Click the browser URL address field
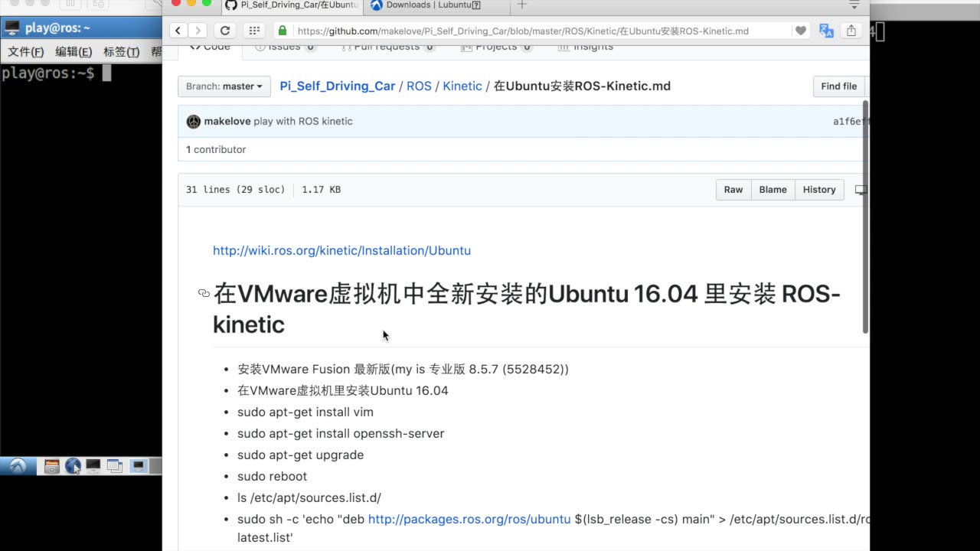Viewport: 980px width, 551px height. (x=536, y=31)
